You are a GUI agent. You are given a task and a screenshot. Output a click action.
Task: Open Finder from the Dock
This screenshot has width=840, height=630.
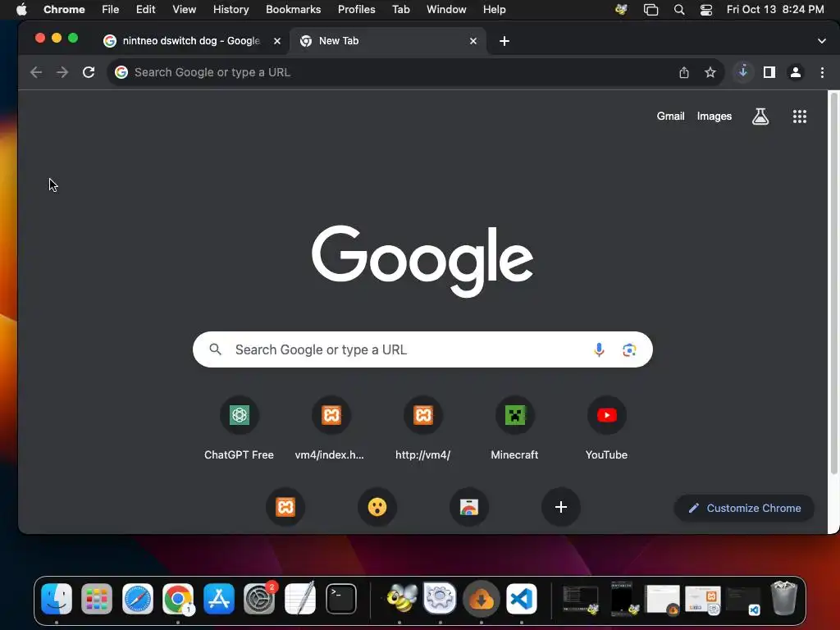tap(57, 598)
